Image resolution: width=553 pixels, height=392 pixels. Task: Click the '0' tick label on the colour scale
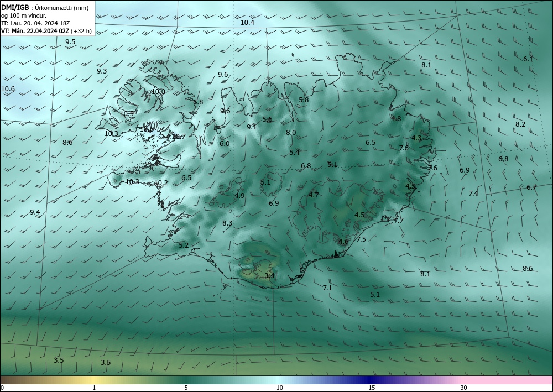(x=2, y=388)
